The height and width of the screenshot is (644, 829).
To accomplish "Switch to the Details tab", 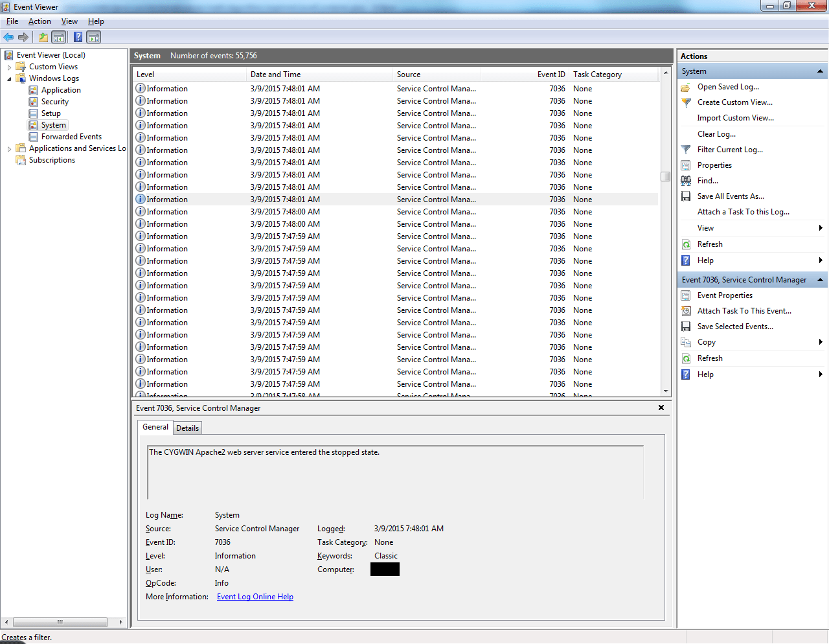I will click(187, 428).
